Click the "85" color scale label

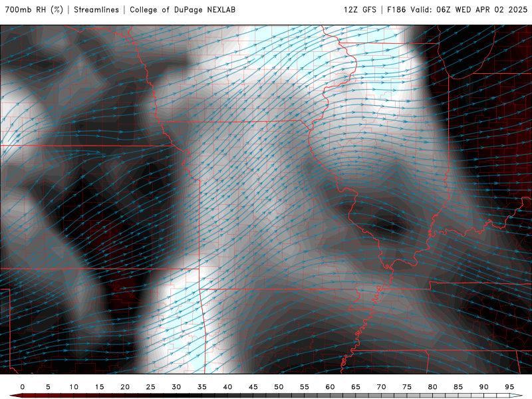coord(458,387)
